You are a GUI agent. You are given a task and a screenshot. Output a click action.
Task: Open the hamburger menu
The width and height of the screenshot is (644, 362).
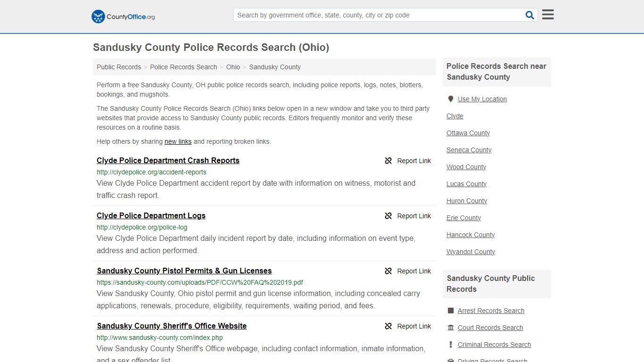coord(548,15)
